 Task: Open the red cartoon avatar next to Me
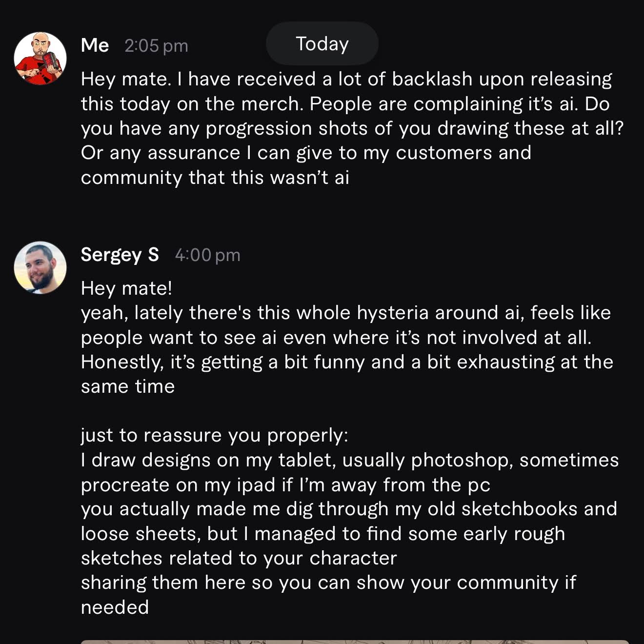(40, 59)
